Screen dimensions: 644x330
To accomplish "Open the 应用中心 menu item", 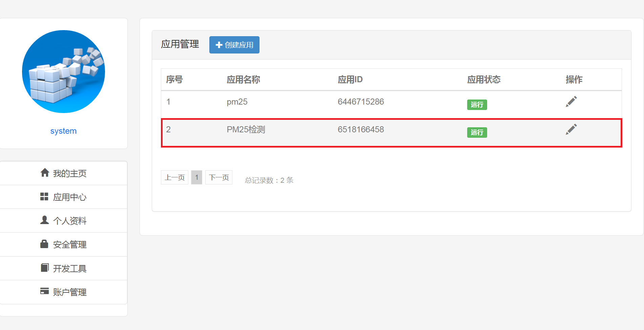I will click(70, 197).
